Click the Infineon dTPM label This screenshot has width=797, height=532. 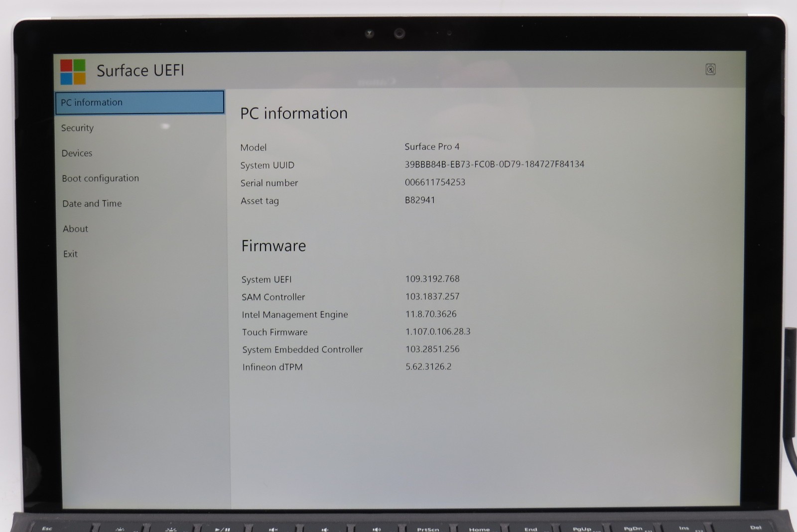pos(272,367)
